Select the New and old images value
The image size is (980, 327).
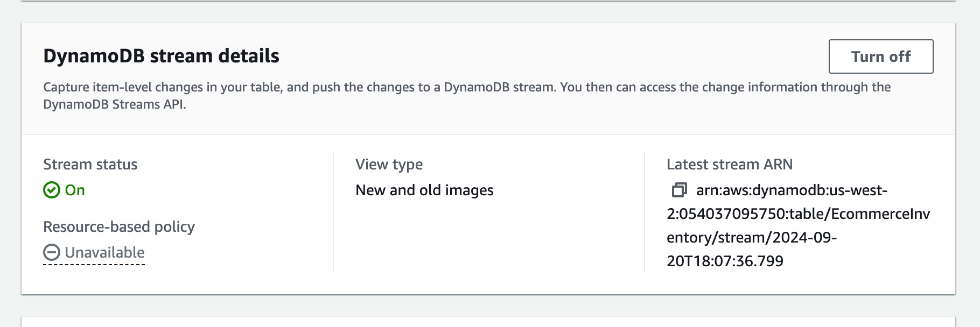[424, 190]
